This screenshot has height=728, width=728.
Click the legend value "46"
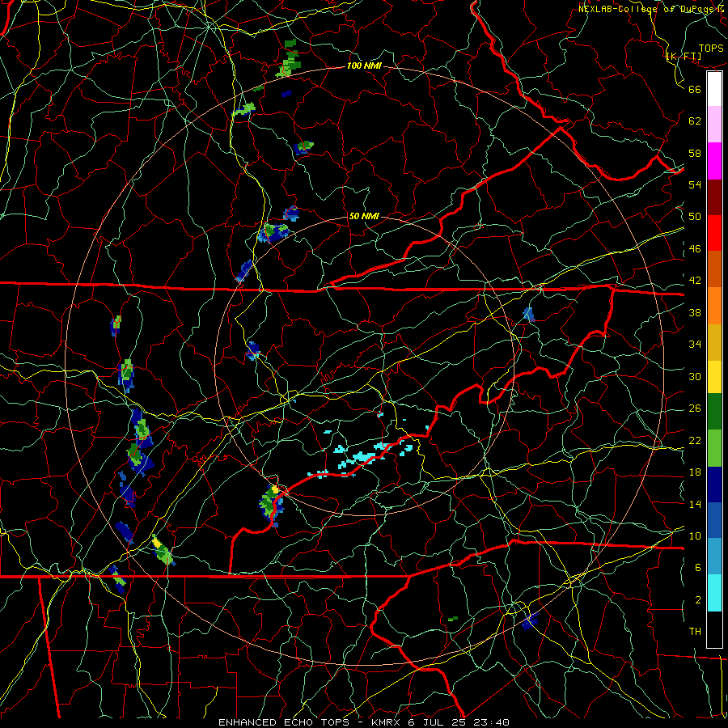695,249
